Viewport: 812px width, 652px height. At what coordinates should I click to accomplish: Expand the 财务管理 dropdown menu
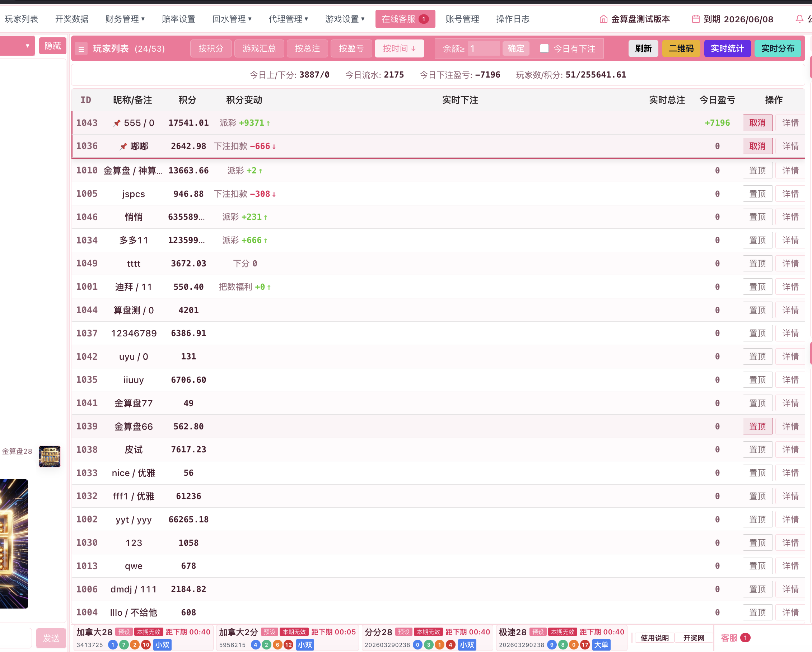tap(125, 19)
